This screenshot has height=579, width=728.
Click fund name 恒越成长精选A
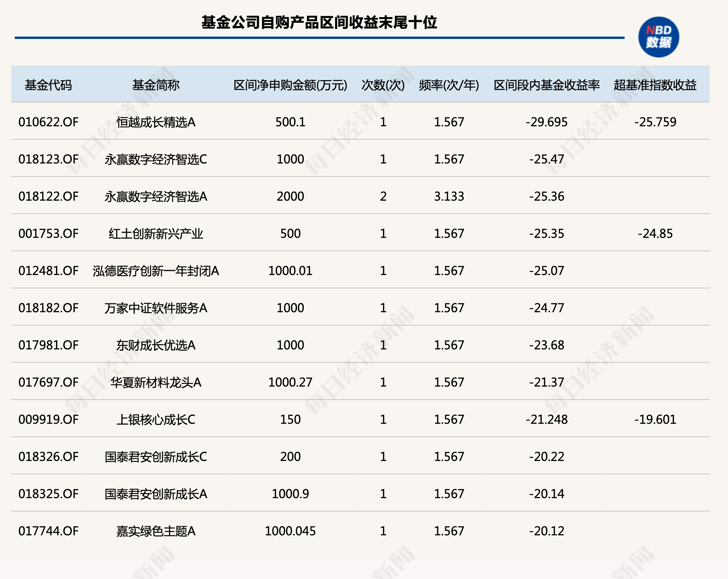(156, 122)
